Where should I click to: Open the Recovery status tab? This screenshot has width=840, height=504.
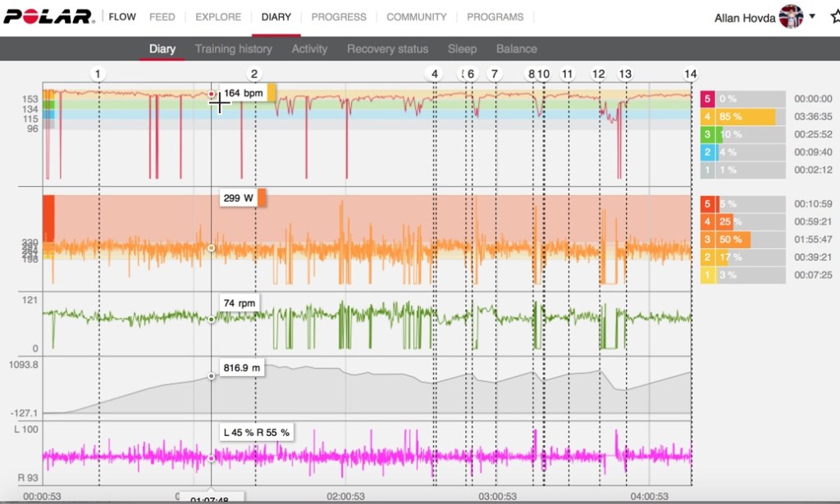pyautogui.click(x=387, y=48)
